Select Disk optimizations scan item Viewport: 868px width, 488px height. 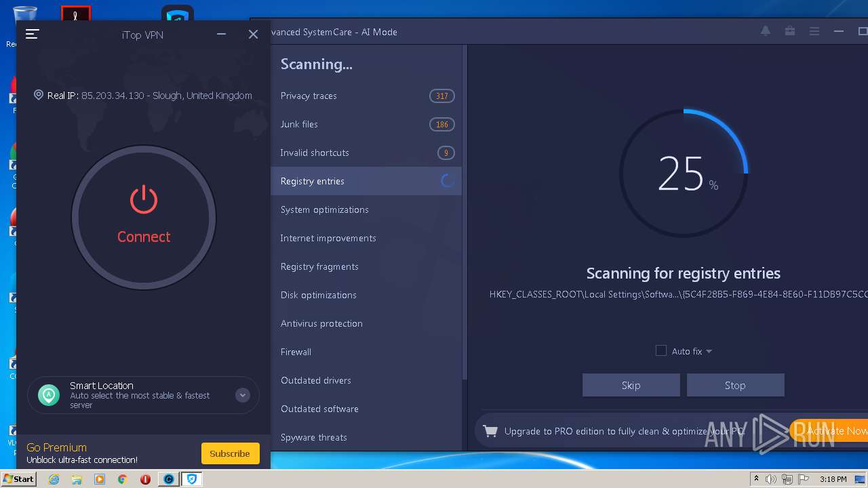tap(366, 295)
